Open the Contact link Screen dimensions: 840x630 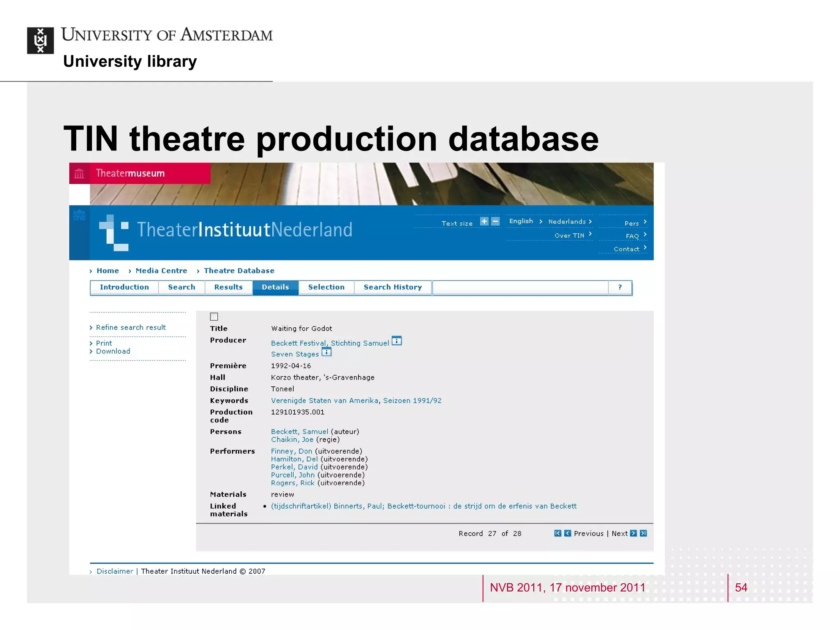(627, 249)
